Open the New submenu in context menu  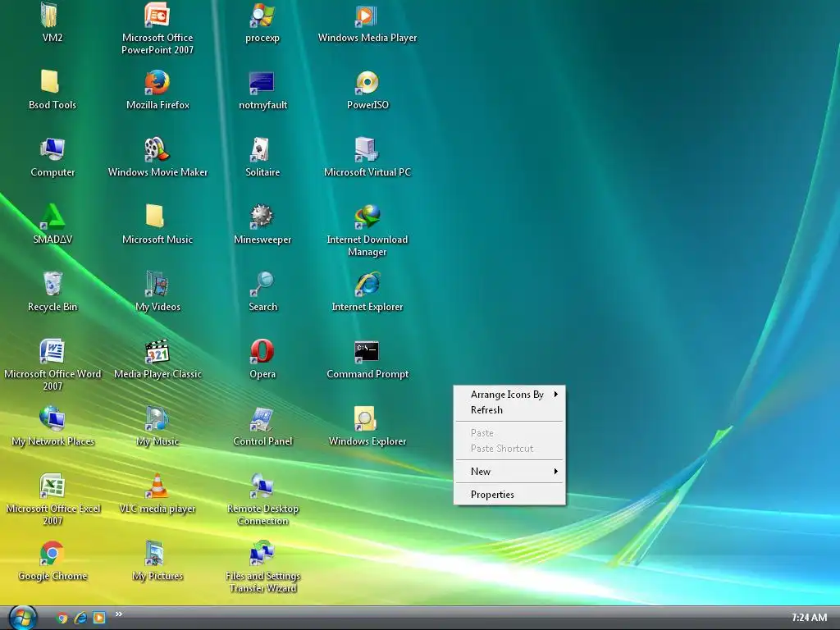click(x=509, y=472)
